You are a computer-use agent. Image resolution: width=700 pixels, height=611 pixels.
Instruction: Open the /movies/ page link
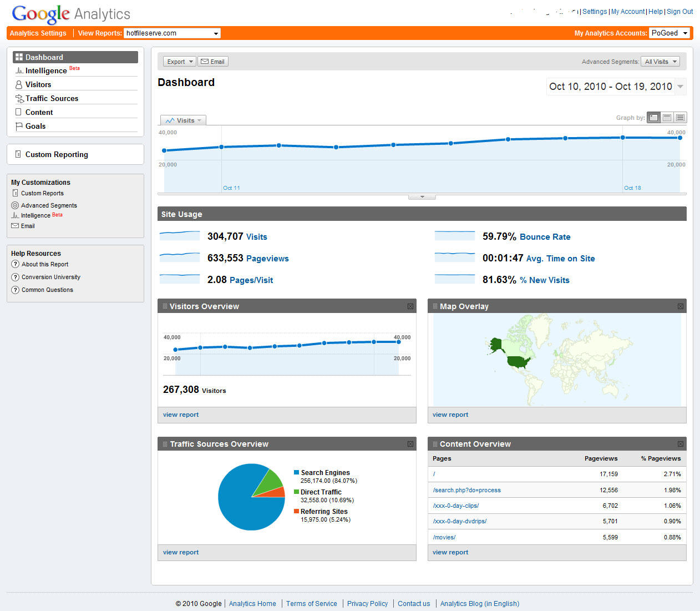click(x=444, y=537)
